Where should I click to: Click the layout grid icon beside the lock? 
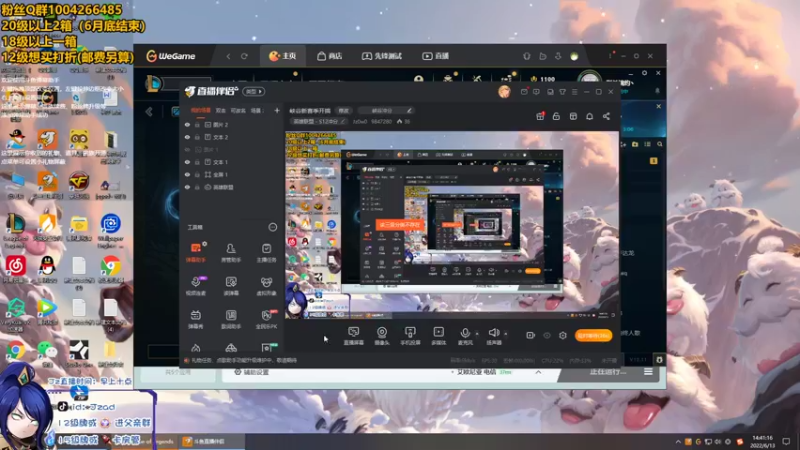[573, 116]
